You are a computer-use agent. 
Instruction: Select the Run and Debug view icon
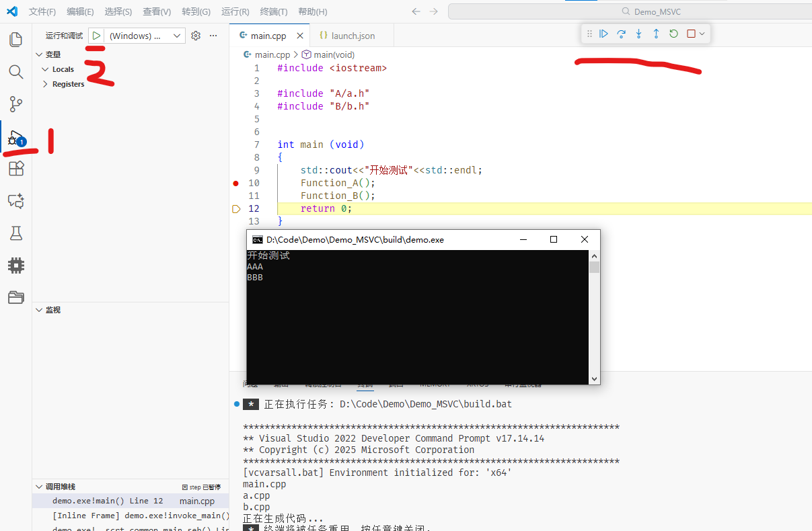15,138
